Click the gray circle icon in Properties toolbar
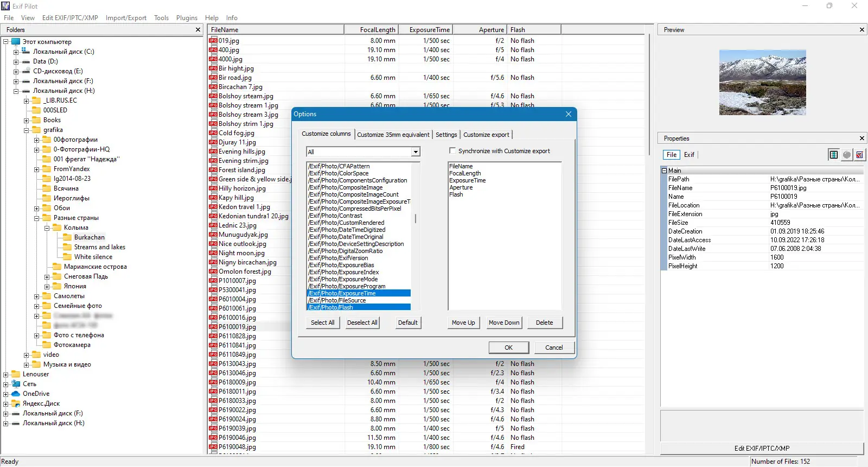The image size is (868, 467). [x=846, y=155]
